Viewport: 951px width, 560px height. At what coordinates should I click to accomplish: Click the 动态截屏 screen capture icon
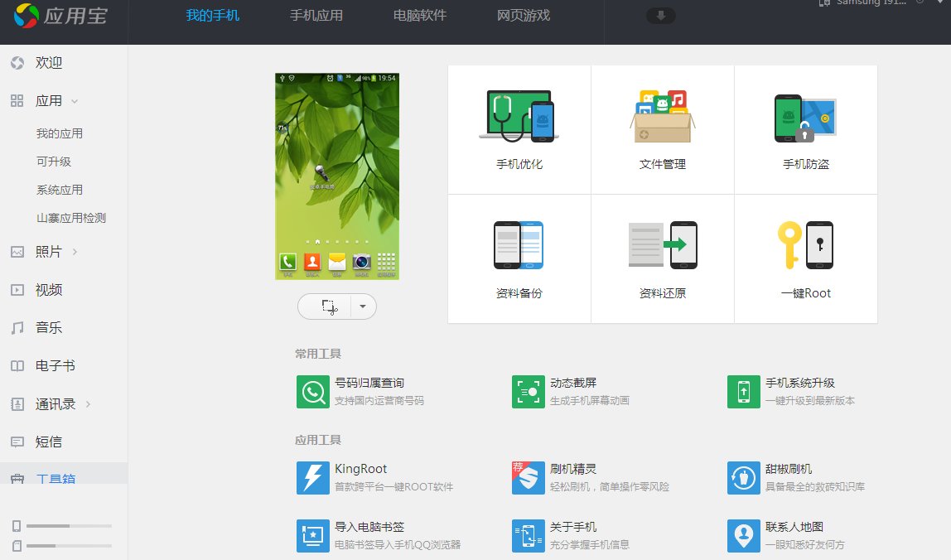click(x=528, y=392)
